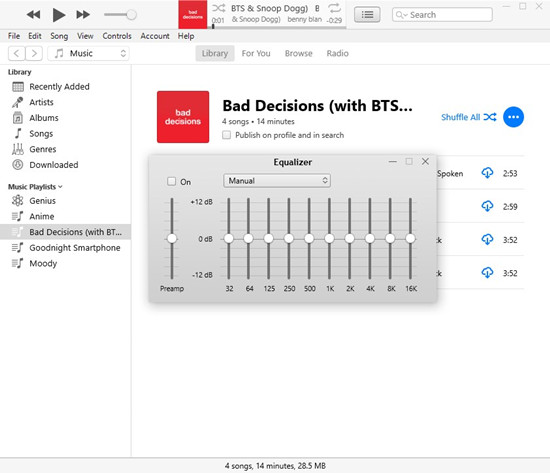The width and height of the screenshot is (550, 473).
Task: Click the 64 Hz band slider knob
Action: pos(248,239)
